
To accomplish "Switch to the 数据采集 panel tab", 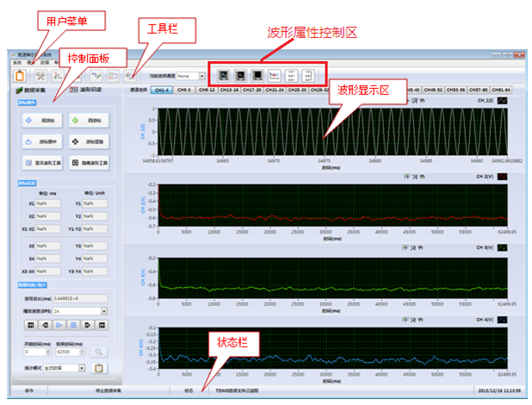I will 31,90.
